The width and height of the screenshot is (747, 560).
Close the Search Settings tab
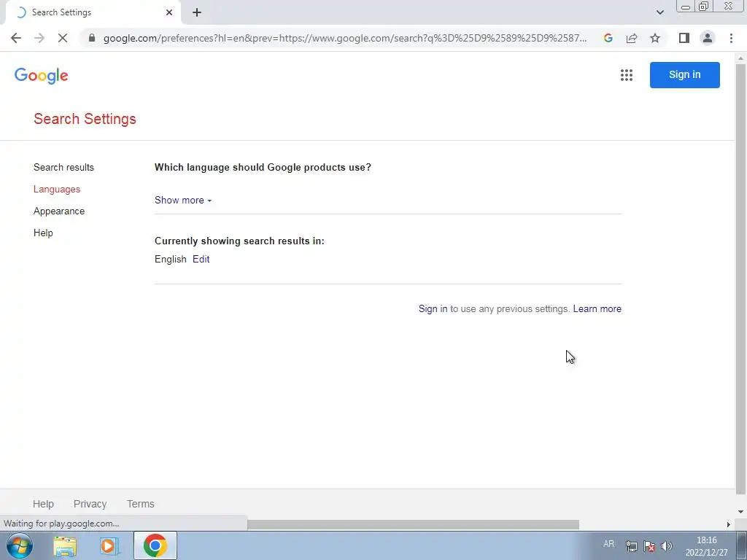point(169,12)
